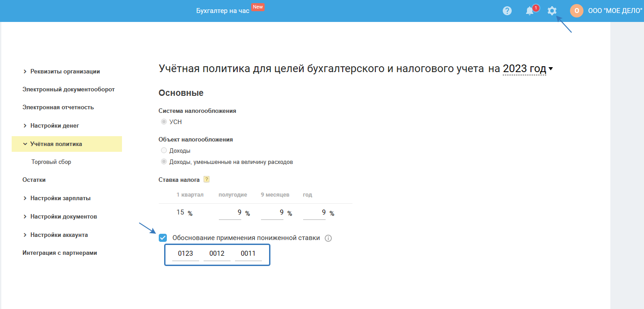Open the Бухгалтер на час link

222,11
